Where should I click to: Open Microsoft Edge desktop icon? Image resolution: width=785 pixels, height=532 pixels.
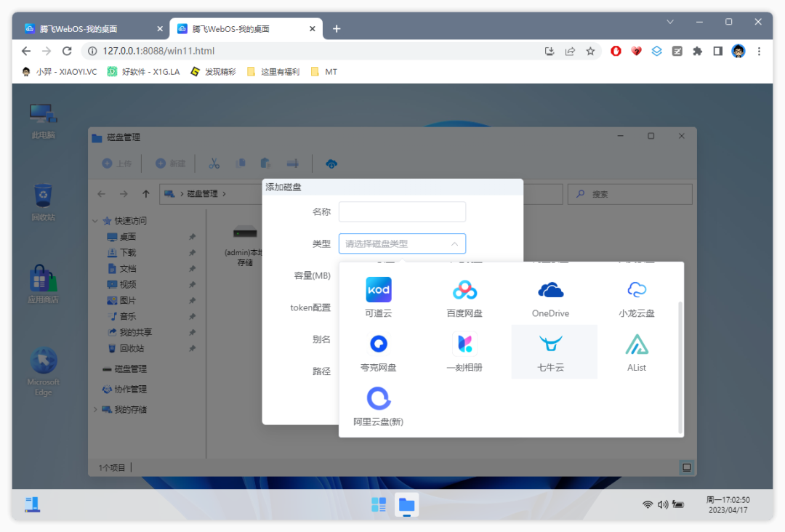tap(43, 371)
